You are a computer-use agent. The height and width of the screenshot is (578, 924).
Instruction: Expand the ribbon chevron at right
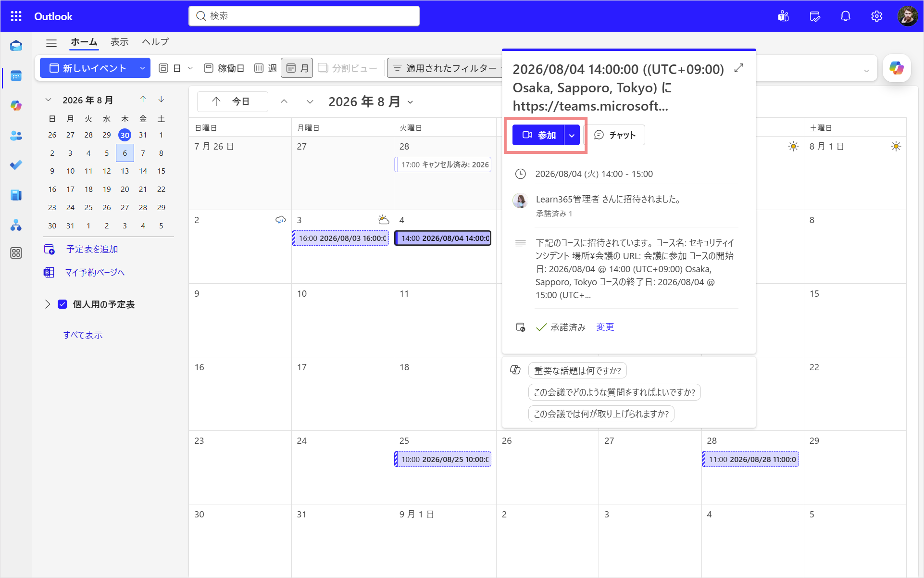pyautogui.click(x=866, y=71)
